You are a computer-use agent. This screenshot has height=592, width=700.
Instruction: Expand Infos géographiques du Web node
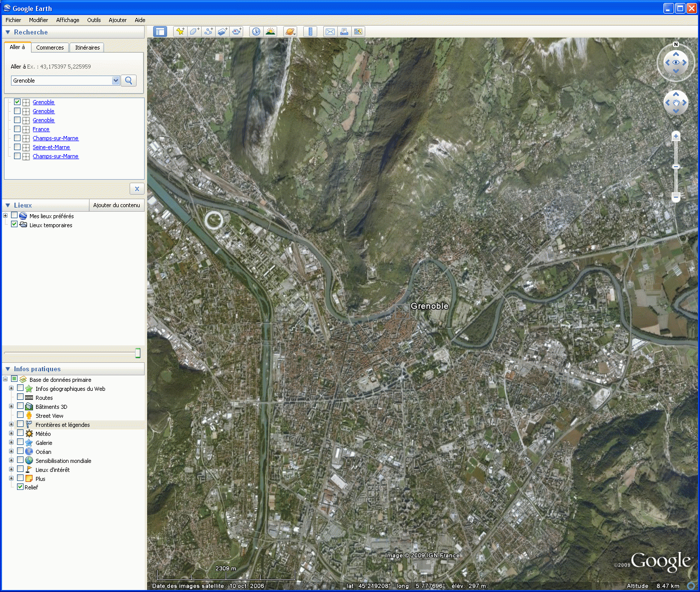(11, 388)
